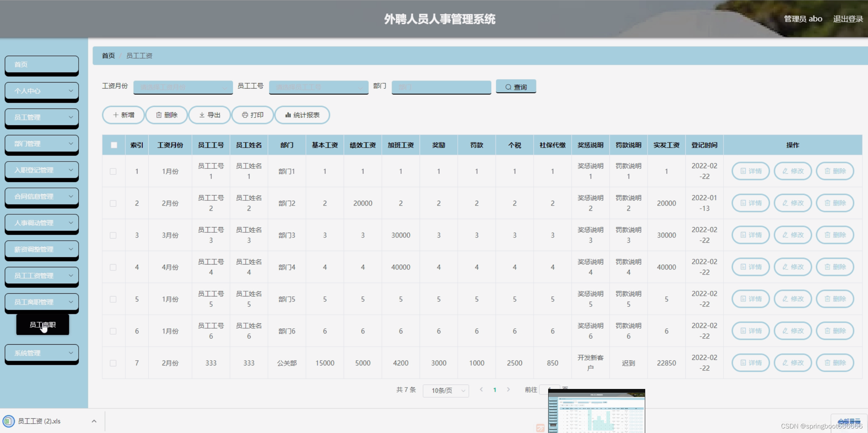Click the 退出登录 logout link
Image resolution: width=868 pixels, height=433 pixels.
(x=848, y=19)
